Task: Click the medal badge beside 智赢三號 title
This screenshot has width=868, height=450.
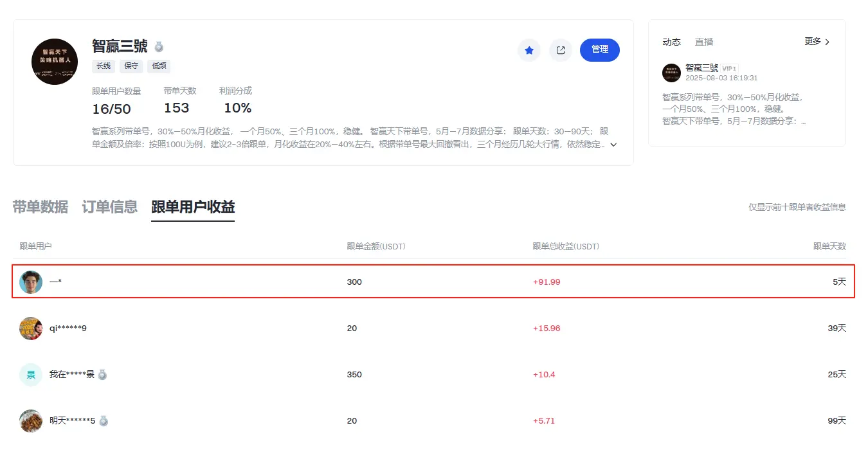Action: [x=159, y=47]
